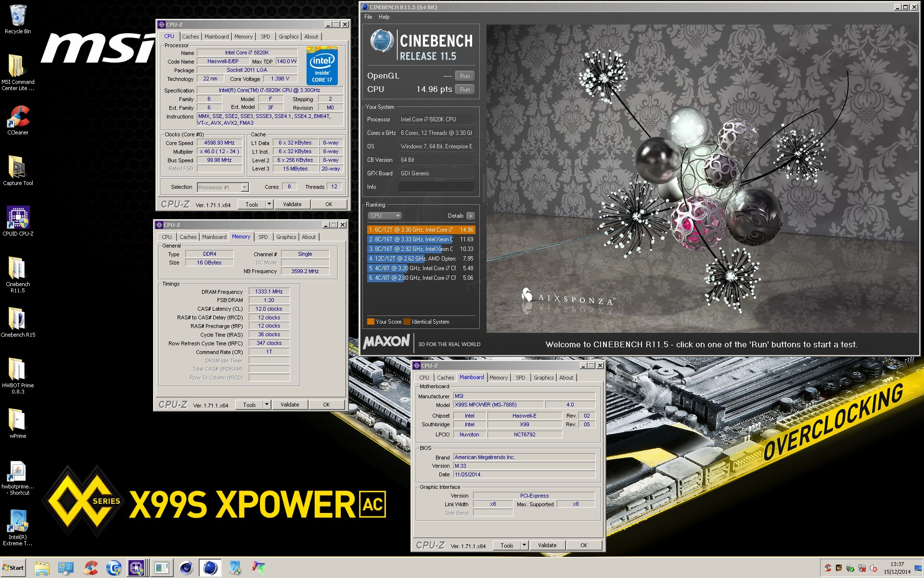The image size is (924, 578).
Task: Open the Help menu in Cinebench
Action: pos(384,17)
